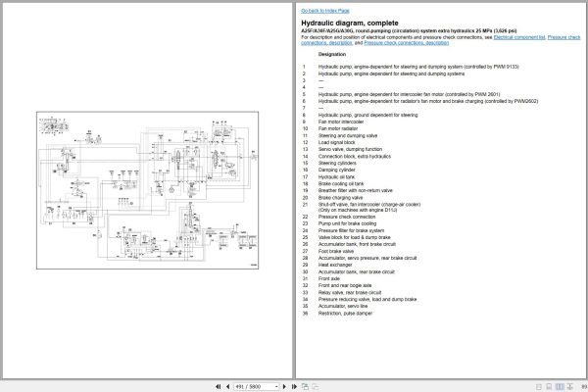Select text 'Accumulator, servo pressure, rear brake circuit'
The height and width of the screenshot is (392, 588).
pyautogui.click(x=367, y=258)
